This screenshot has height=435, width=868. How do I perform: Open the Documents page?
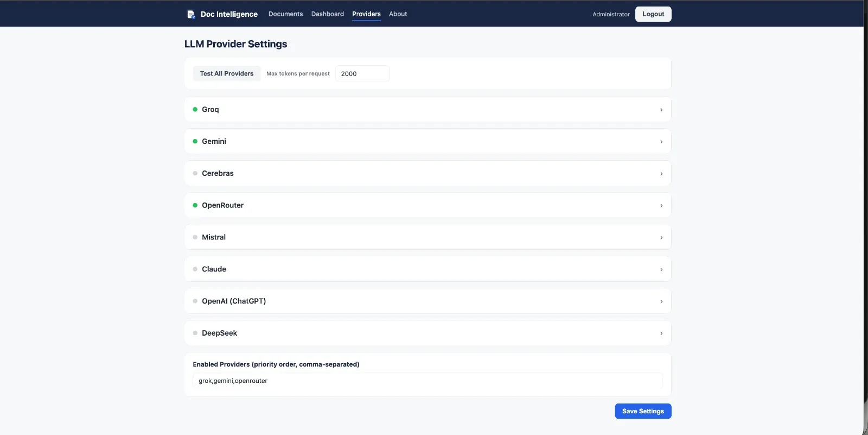[x=285, y=14]
